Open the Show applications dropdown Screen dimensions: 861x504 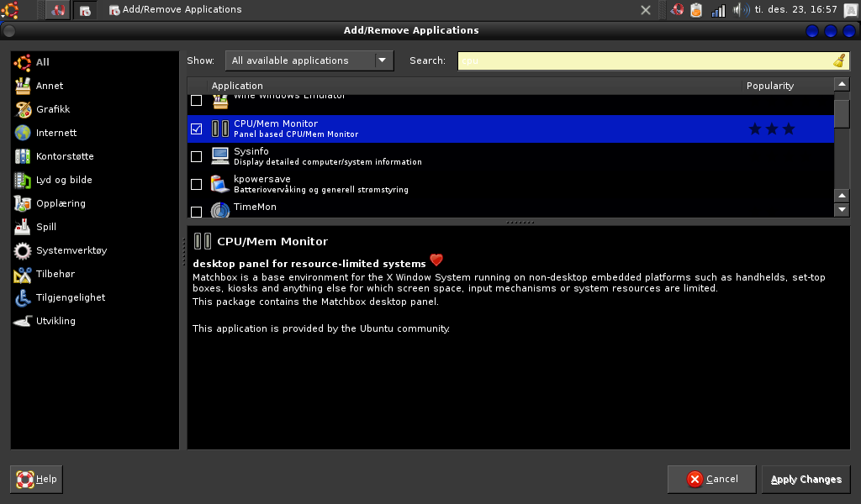[x=309, y=60]
